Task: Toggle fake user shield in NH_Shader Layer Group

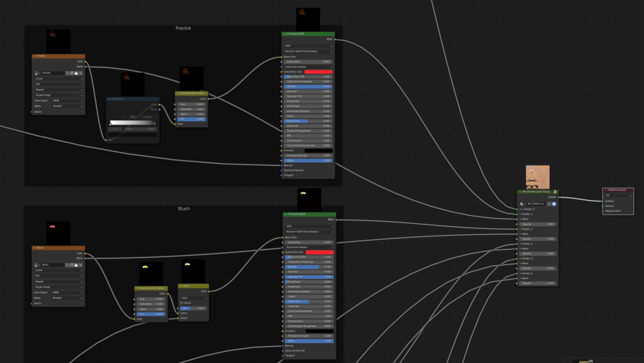Action: 554,204
